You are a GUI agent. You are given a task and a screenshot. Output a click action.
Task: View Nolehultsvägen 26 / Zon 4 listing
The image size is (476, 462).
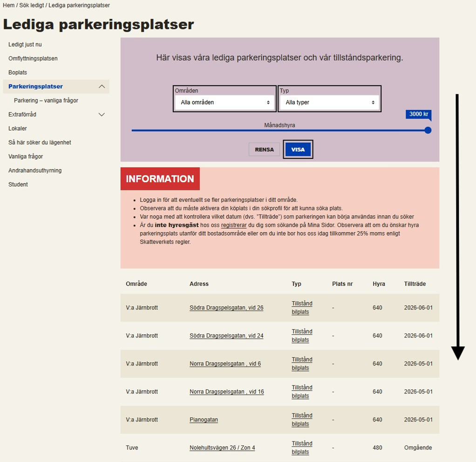click(222, 448)
